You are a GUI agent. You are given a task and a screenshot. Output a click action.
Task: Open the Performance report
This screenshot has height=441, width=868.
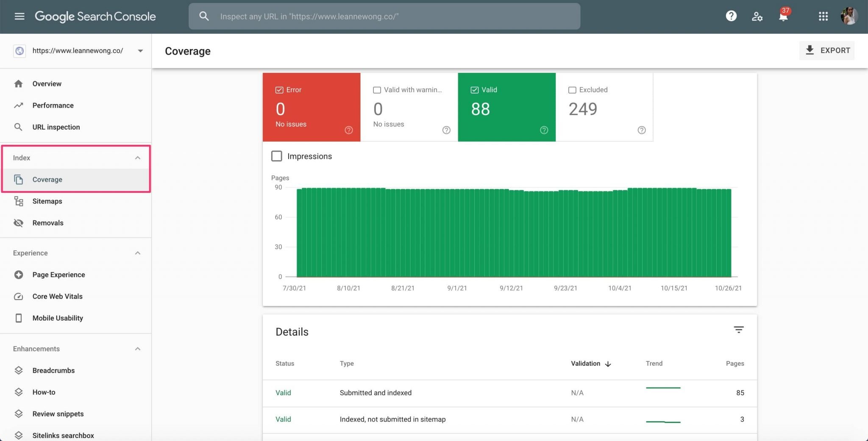tap(53, 105)
